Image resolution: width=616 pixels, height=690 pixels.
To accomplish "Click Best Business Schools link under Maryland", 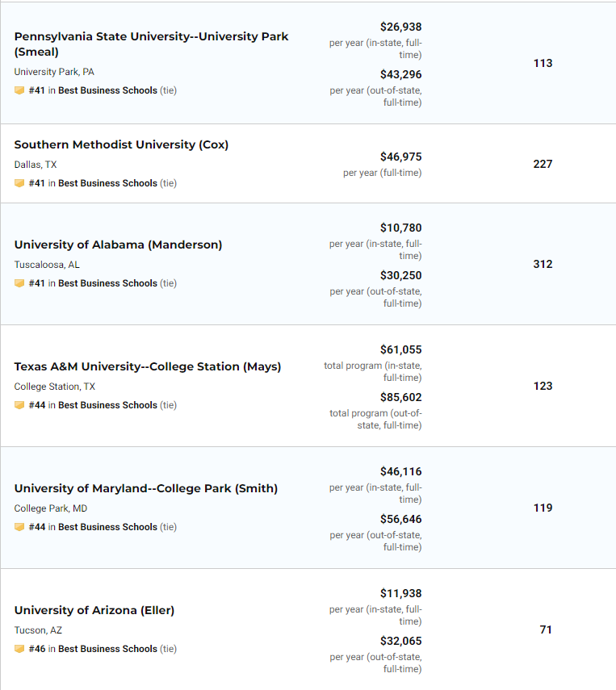I will point(107,527).
